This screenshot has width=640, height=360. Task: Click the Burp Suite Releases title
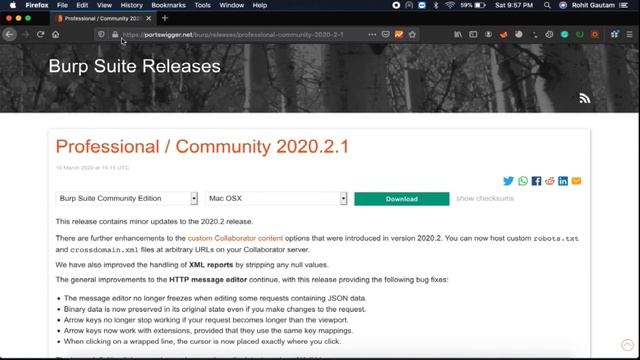pyautogui.click(x=135, y=66)
